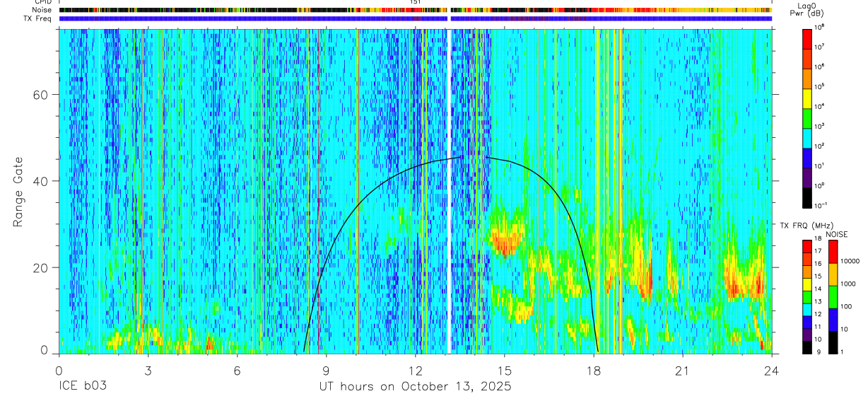Screen dimensions: 868x401
Task: Click the 'TX Freq' row label at top left
Action: pos(37,18)
